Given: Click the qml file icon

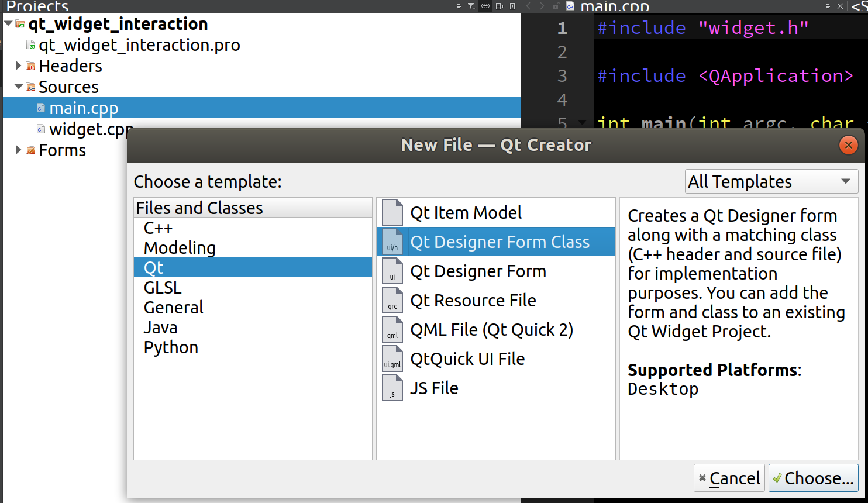Looking at the screenshot, I should 392,329.
